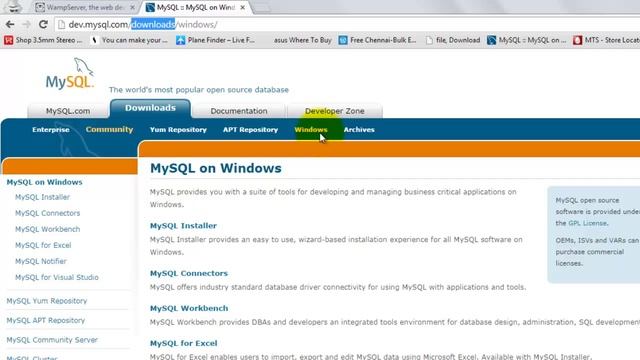Open MySQL APT Repository sidebar link
The height and width of the screenshot is (360, 640).
coord(45,320)
